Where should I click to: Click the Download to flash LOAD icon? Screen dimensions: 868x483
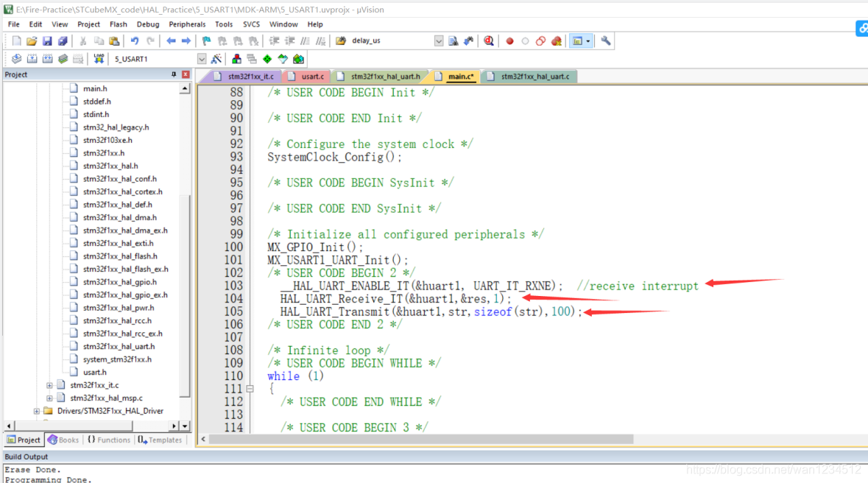point(99,59)
